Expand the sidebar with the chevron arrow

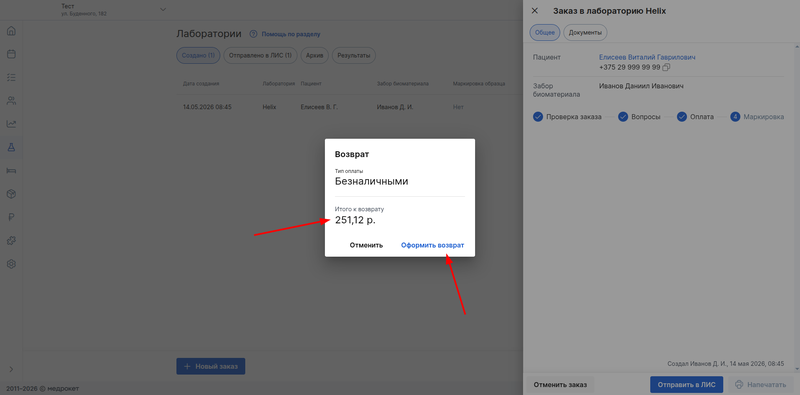click(11, 369)
